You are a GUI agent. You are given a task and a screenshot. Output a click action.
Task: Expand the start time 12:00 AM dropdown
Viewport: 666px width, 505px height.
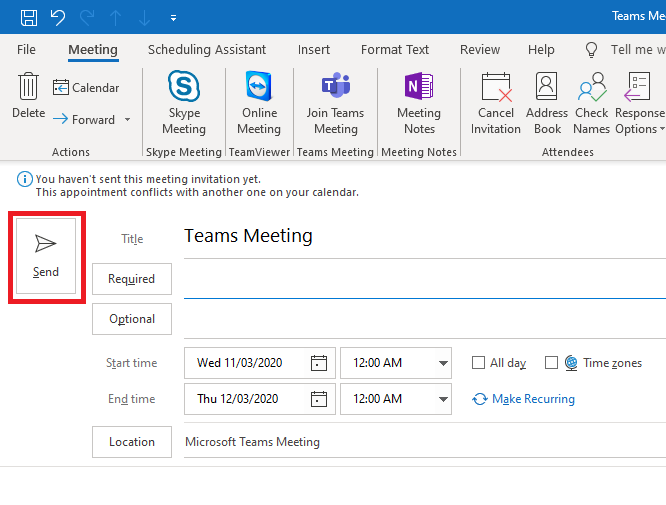443,363
